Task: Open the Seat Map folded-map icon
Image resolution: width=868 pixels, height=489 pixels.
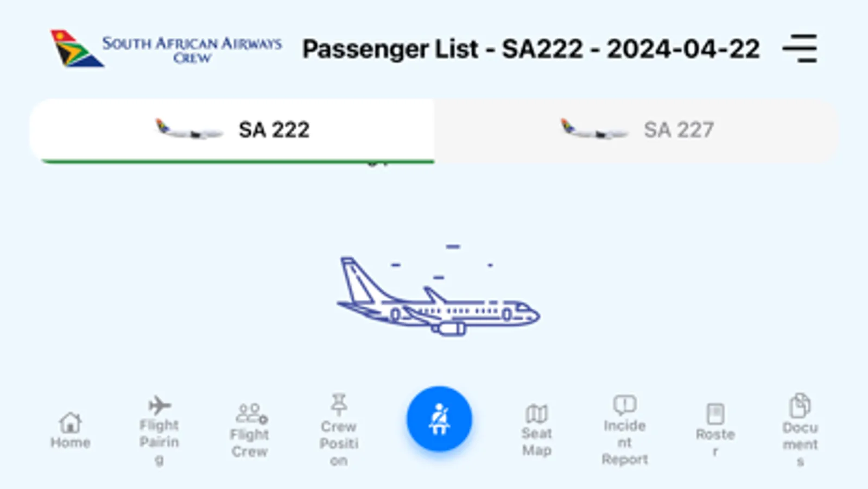Action: coord(536,414)
